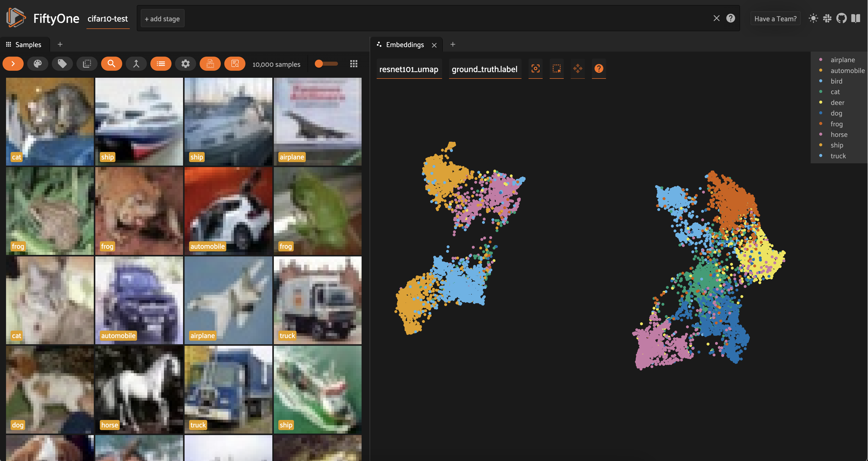Open the similarity search magnifier icon
The height and width of the screenshot is (461, 868).
tap(112, 64)
